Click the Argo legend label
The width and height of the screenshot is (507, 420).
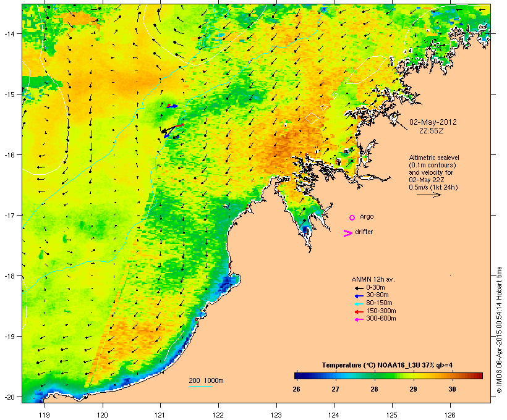pyautogui.click(x=367, y=216)
